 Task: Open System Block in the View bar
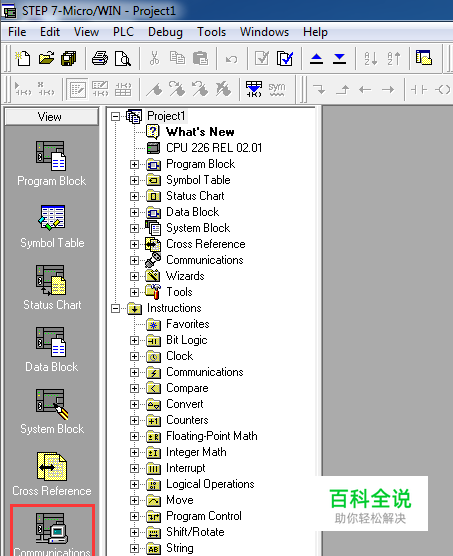[52, 412]
